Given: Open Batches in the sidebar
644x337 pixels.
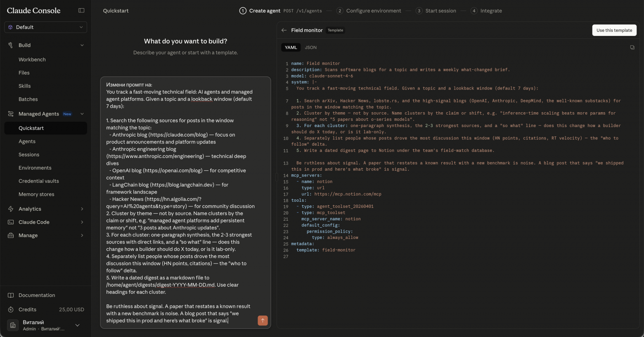Looking at the screenshot, I should 45,99.
